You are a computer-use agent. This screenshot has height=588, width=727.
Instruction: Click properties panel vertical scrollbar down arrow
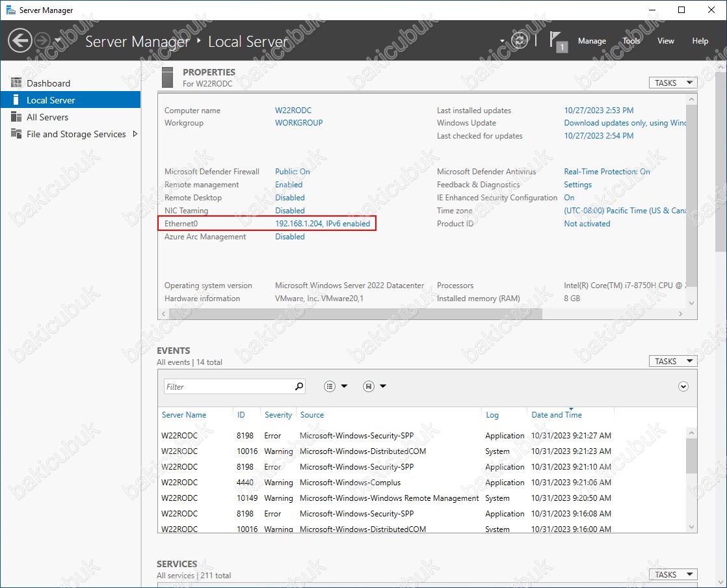point(691,303)
